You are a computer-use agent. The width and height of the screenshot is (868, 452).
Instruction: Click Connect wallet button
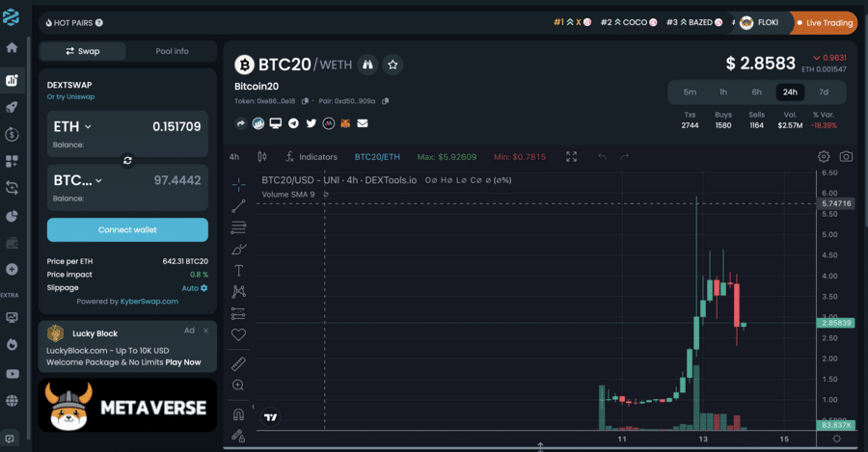coord(127,229)
